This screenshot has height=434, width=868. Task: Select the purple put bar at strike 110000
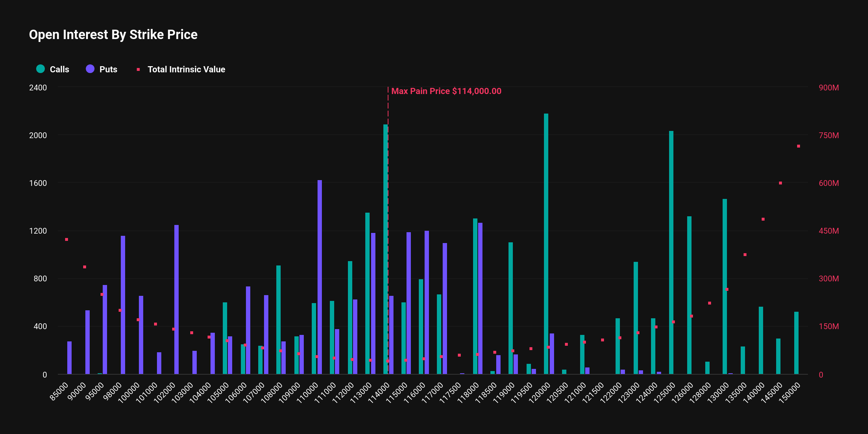(x=320, y=277)
